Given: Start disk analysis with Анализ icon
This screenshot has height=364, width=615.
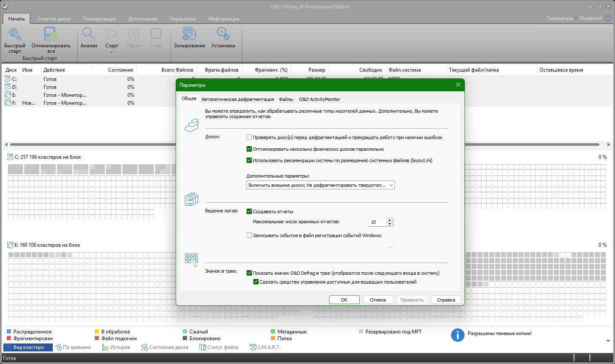Looking at the screenshot, I should [89, 34].
